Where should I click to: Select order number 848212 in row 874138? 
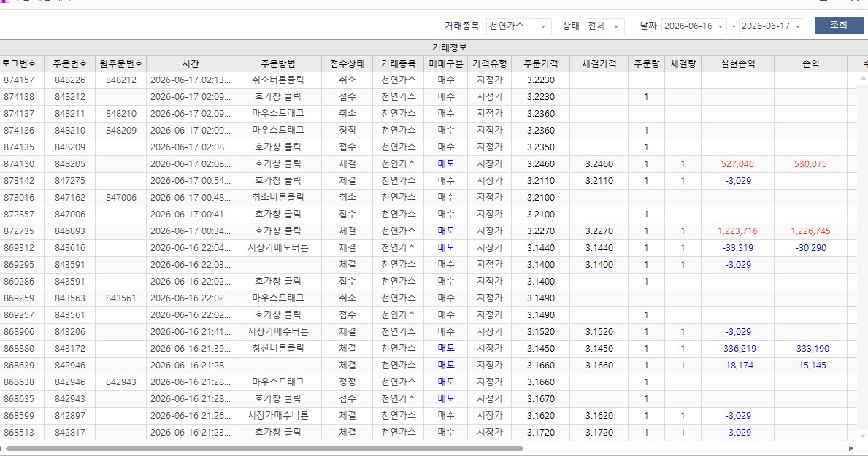(70, 97)
